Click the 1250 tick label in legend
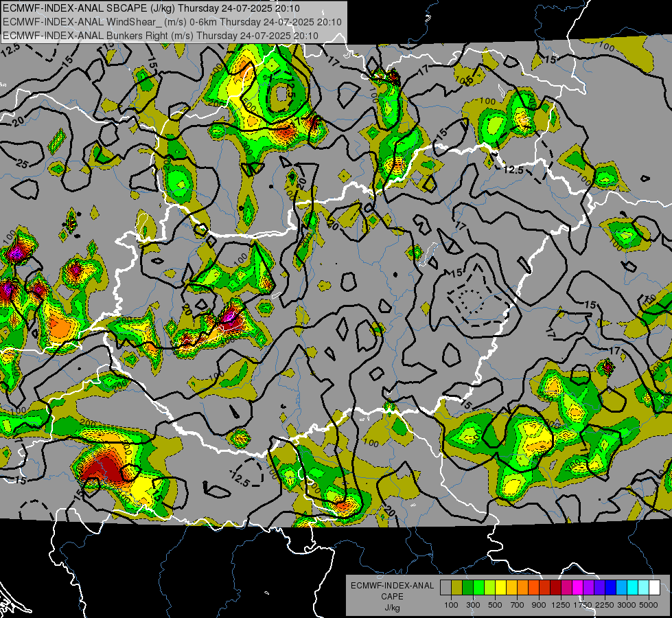 (561, 605)
